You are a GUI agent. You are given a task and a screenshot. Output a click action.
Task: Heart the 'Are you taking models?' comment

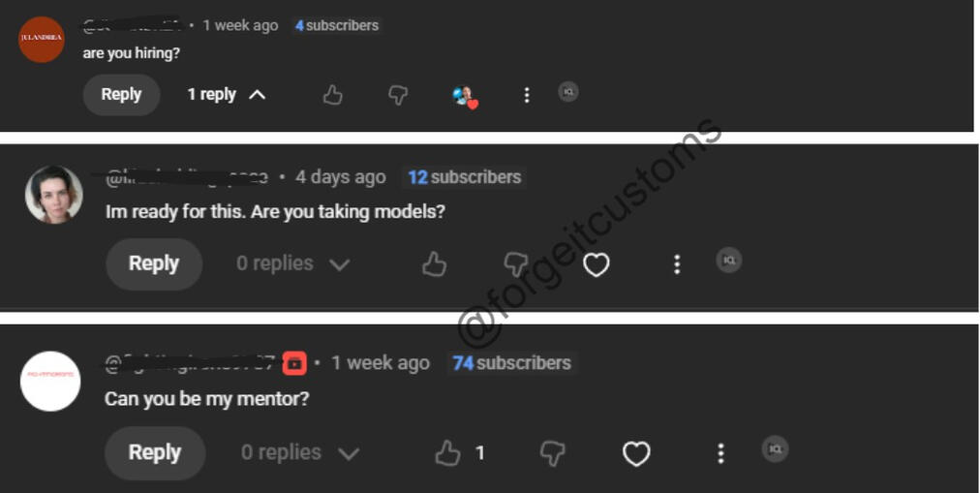tap(596, 265)
